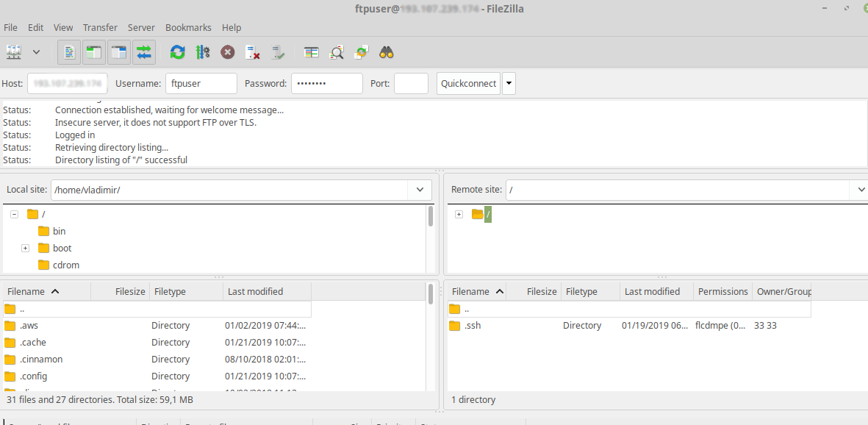Screen dimensions: 868x425
Task: Toggle message log display
Action: point(69,53)
